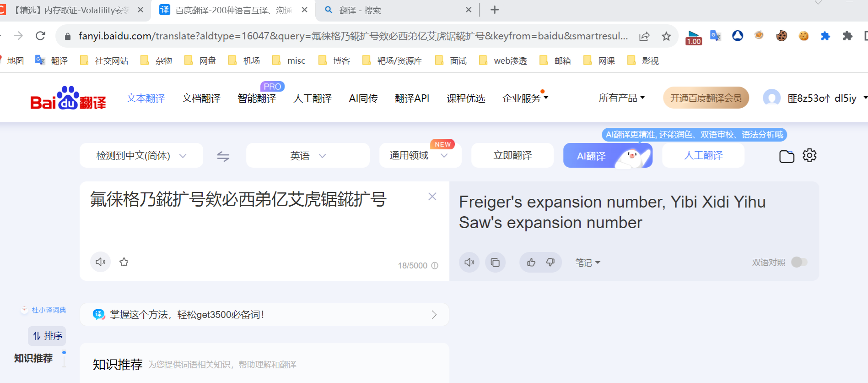
Task: Click the AI翻译 button
Action: pos(608,155)
